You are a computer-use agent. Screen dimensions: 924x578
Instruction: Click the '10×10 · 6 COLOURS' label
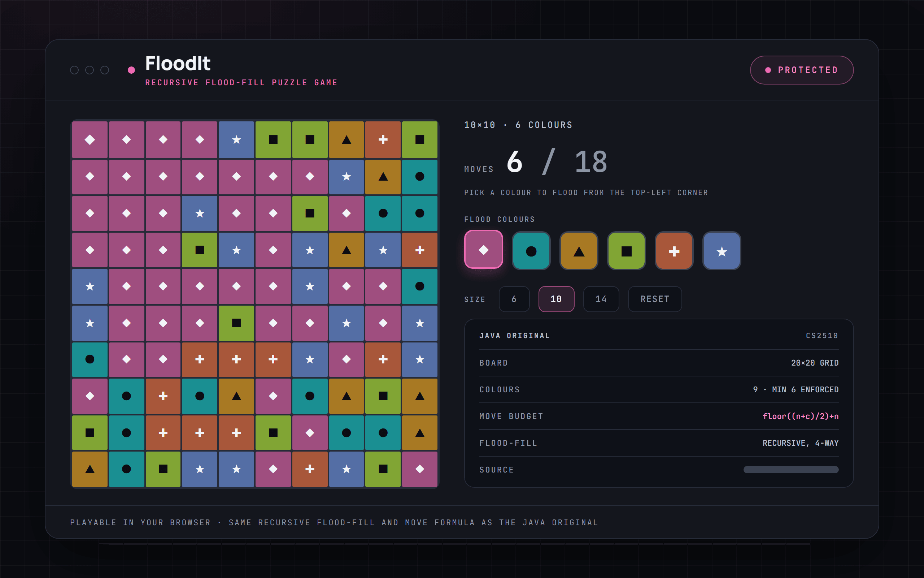(x=518, y=125)
